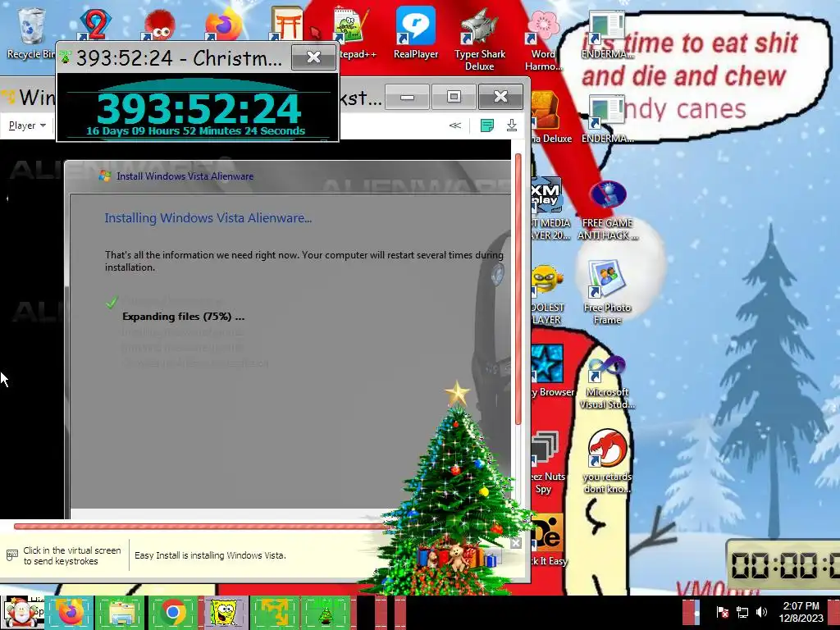Launch Typer Shark Deluxe from the desktop
This screenshot has width=840, height=630.
click(479, 39)
